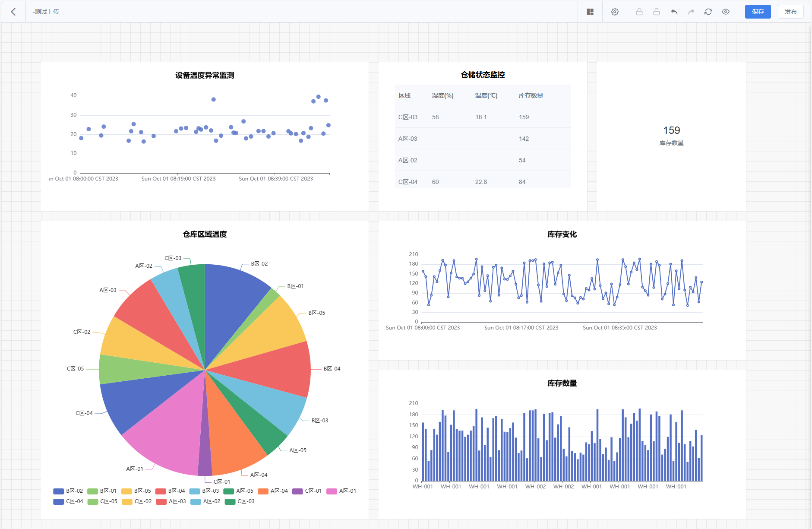Click the refresh icon
Image resolution: width=812 pixels, height=529 pixels.
pos(708,12)
